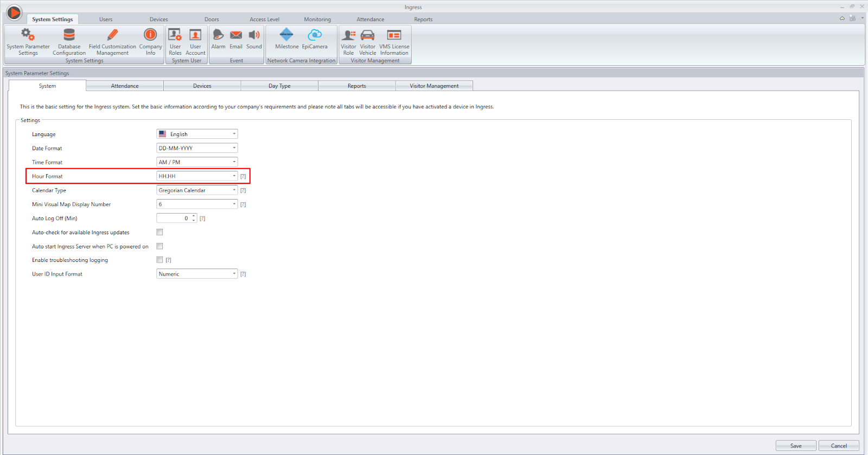
Task: Cancel the settings changes
Action: [x=839, y=446]
